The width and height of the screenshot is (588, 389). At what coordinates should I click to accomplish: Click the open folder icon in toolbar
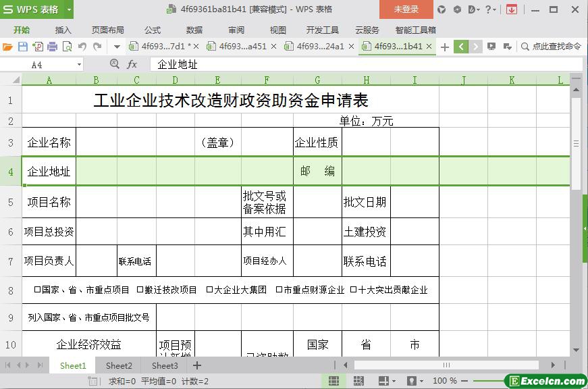(x=7, y=47)
